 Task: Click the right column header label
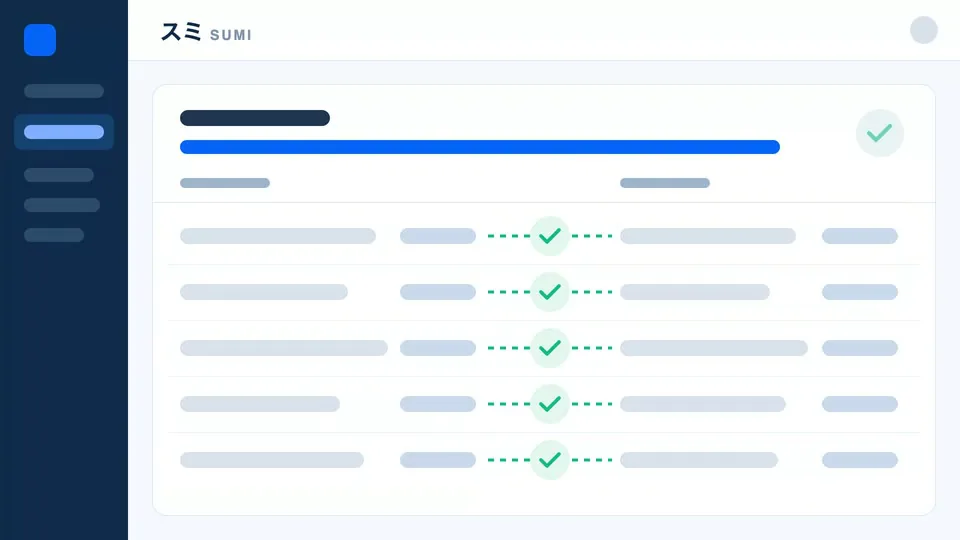(665, 183)
